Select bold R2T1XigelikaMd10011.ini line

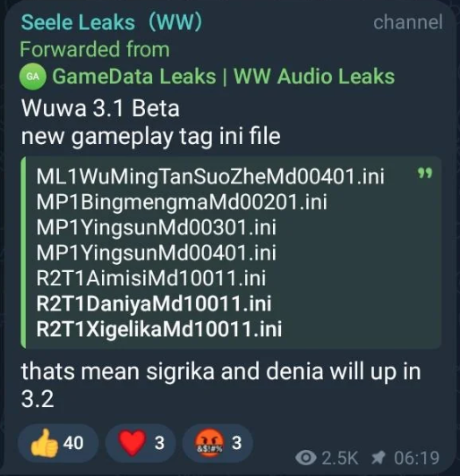coord(159,328)
